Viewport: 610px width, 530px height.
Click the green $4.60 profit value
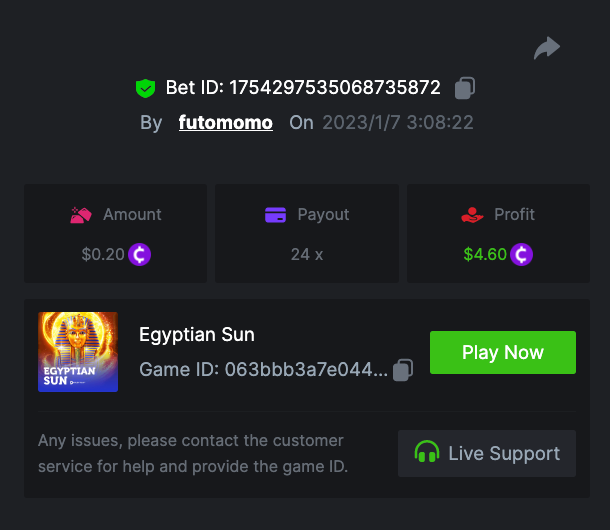(485, 254)
